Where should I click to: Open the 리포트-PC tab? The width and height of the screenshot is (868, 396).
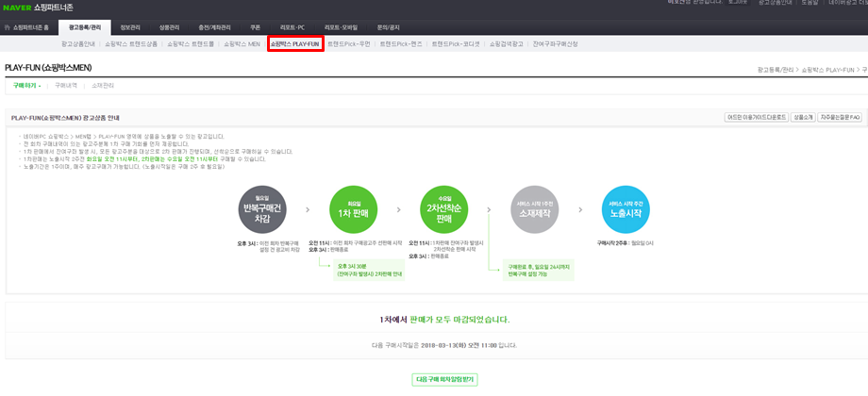point(292,27)
